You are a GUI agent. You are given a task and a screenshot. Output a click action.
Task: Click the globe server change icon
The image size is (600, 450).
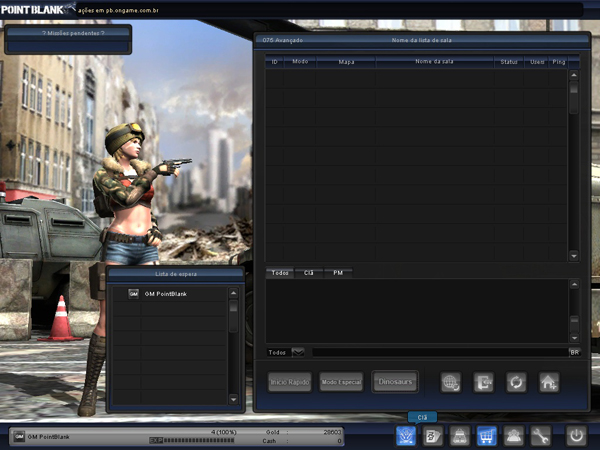click(x=451, y=382)
